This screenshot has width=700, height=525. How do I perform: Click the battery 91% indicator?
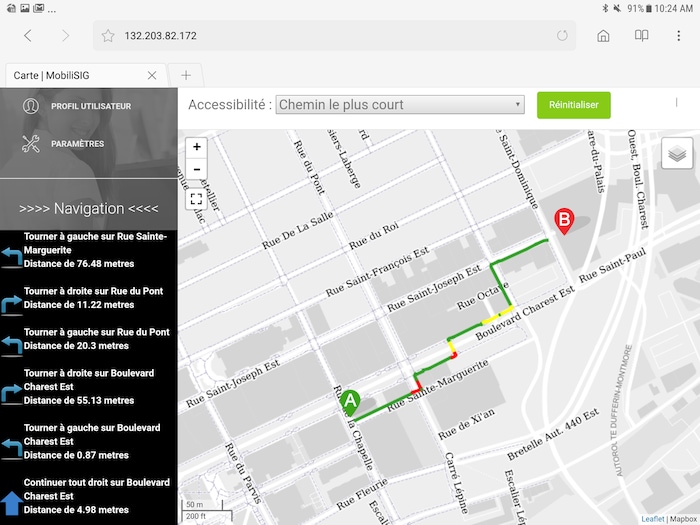point(639,8)
